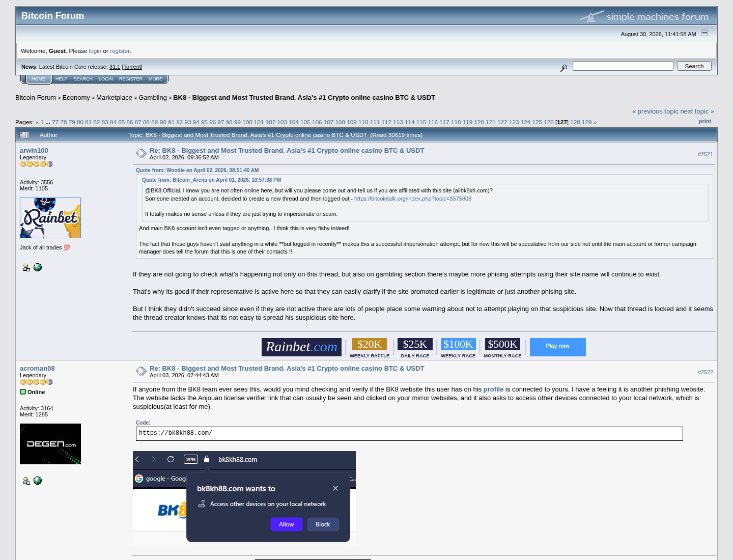733x560 pixels.
Task: Open arwin100's website globe icon
Action: (38, 267)
